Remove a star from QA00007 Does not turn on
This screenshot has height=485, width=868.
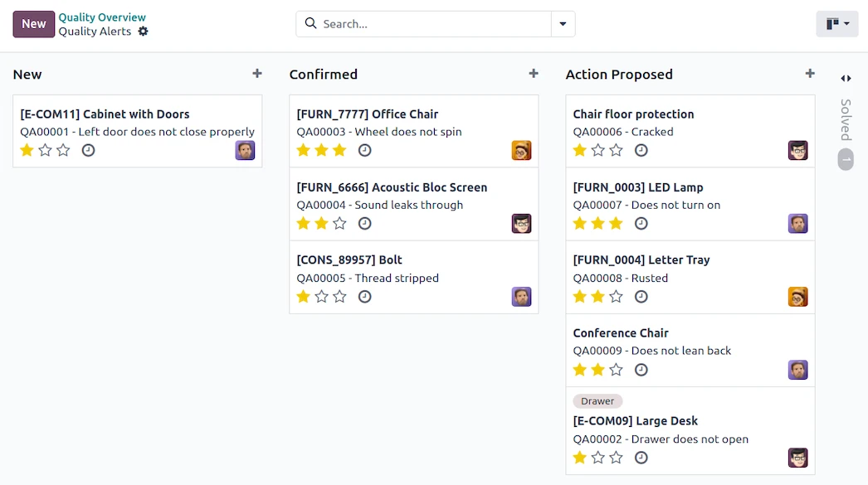coord(597,223)
